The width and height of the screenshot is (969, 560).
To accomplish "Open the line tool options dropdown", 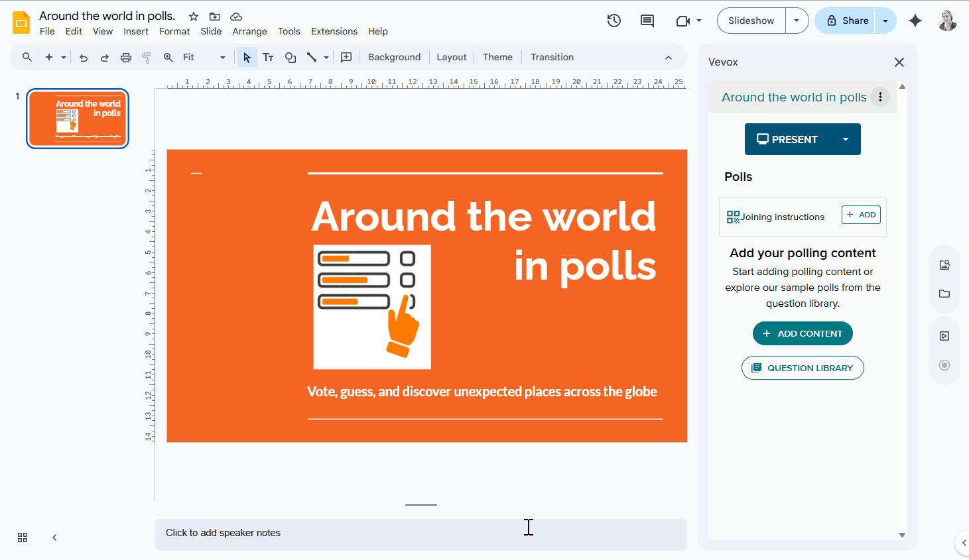I will click(326, 57).
